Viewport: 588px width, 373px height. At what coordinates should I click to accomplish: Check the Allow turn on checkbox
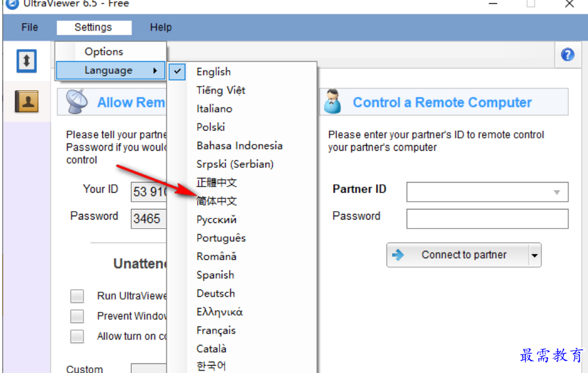pos(77,337)
